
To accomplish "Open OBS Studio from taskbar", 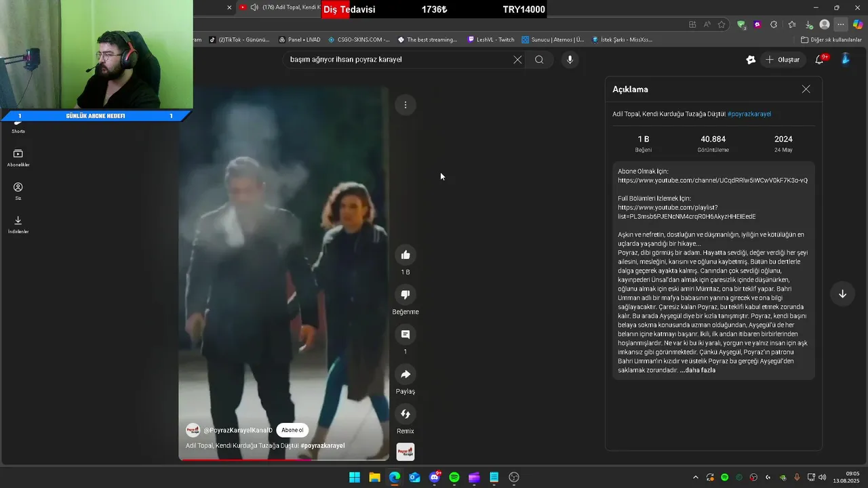I will click(x=514, y=477).
